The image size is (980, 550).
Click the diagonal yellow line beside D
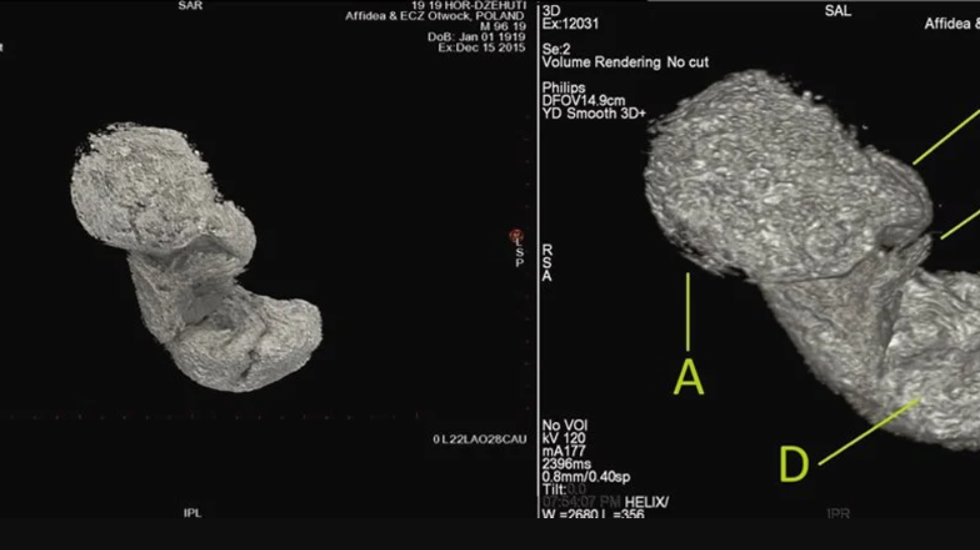(869, 432)
